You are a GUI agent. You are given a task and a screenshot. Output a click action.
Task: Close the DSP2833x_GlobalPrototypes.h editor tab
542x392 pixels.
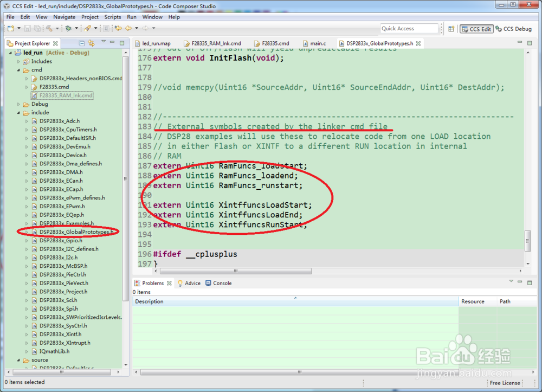(418, 43)
